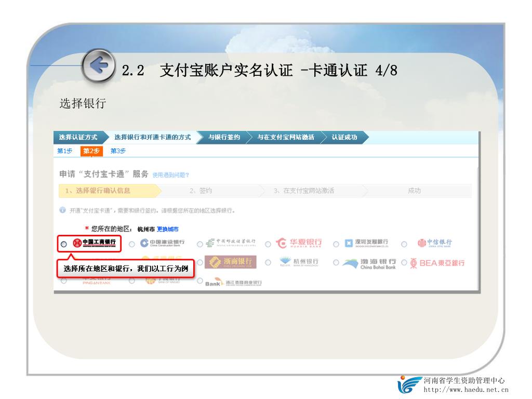Click the 杭州市 city name

click(146, 229)
